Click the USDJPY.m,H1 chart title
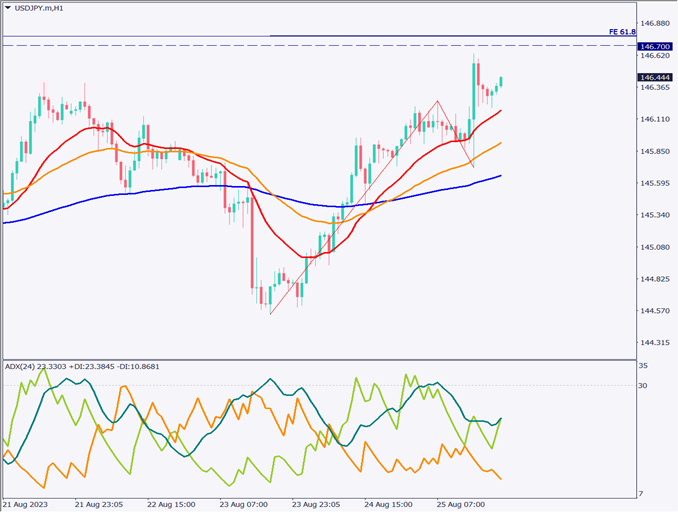 [x=40, y=9]
